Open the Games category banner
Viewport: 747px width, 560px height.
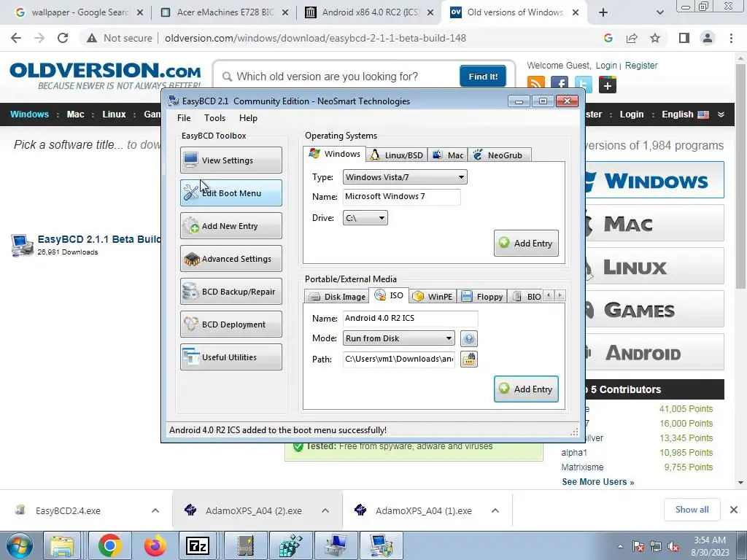[x=654, y=310]
